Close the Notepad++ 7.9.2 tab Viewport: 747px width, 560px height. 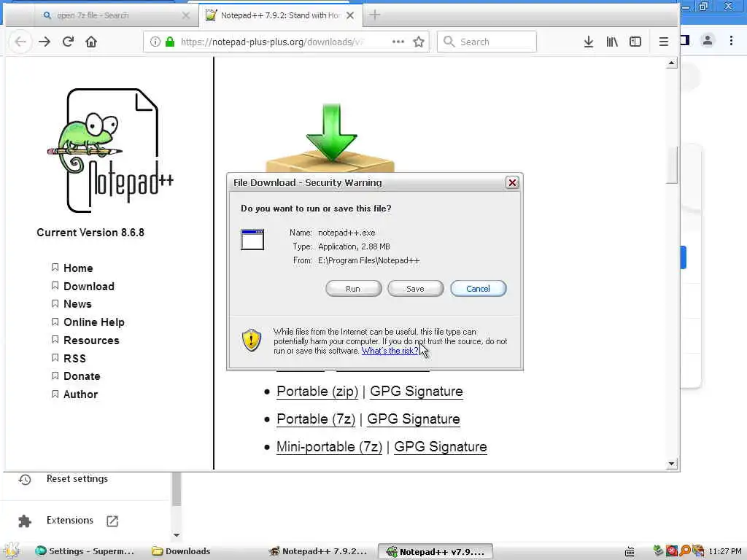350,15
